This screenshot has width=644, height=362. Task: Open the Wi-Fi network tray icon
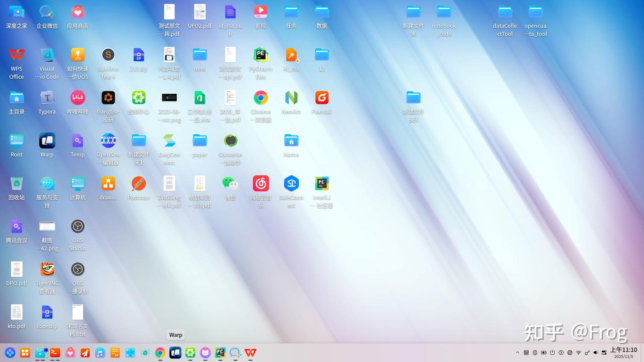click(x=578, y=353)
